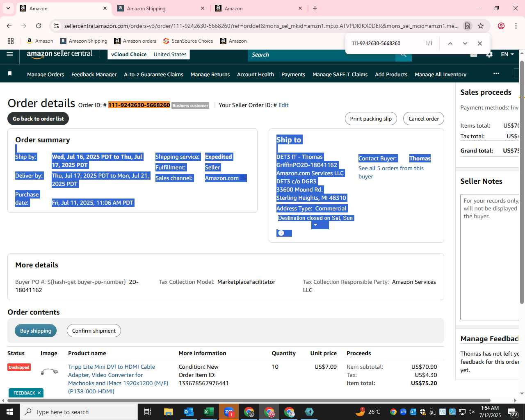Screen dimensions: 525x420
Task: Expand the EN language dropdown
Action: pyautogui.click(x=507, y=54)
